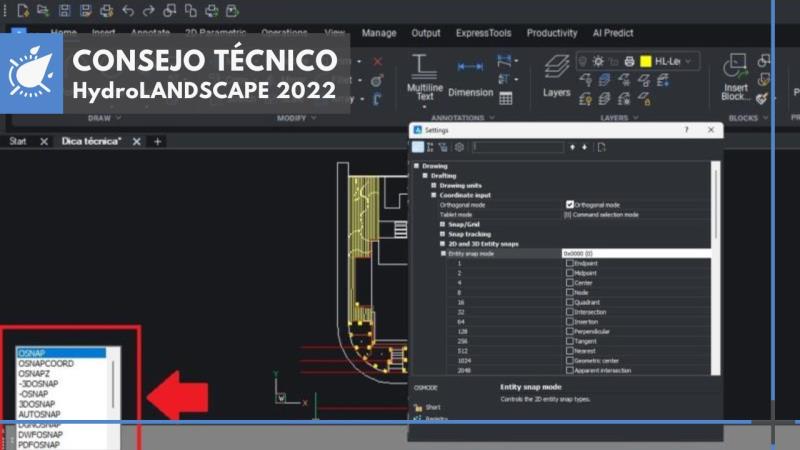This screenshot has height=450, width=800.
Task: Enable the Tangent snap checkbox
Action: point(570,341)
